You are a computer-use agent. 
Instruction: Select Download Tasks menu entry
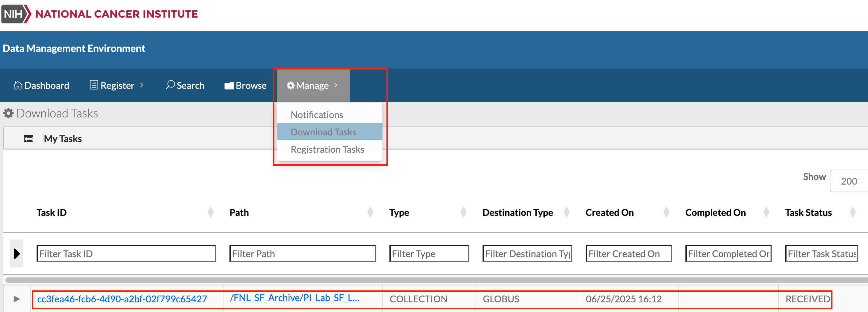tap(323, 132)
